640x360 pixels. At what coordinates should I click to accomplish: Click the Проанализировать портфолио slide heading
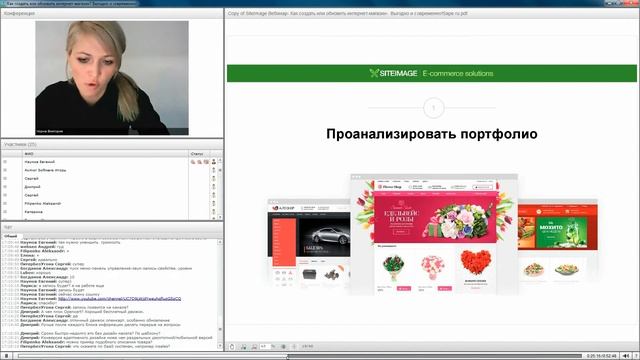(432, 134)
